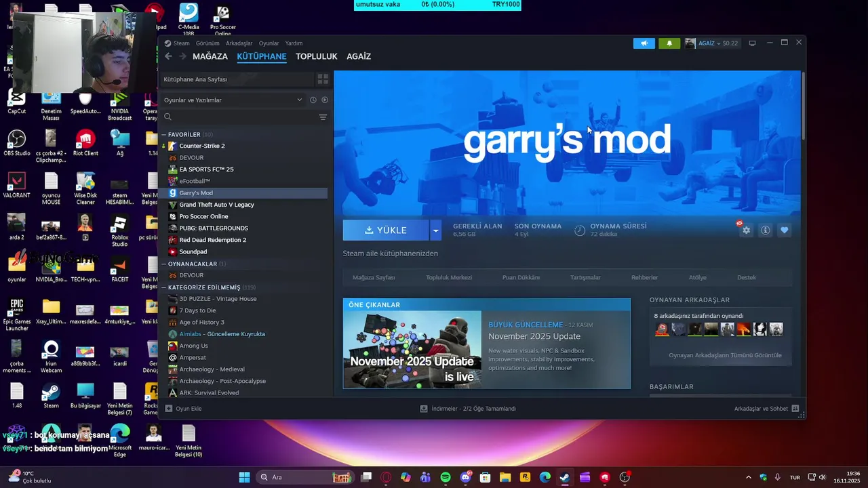Image resolution: width=868 pixels, height=488 pixels.
Task: Open the Atölye workshop link
Action: [x=698, y=277]
